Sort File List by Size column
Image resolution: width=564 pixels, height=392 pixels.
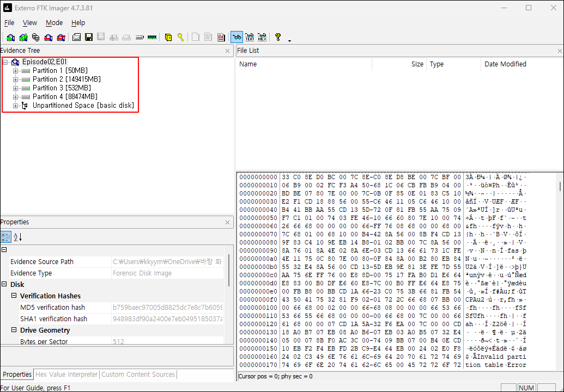point(399,64)
